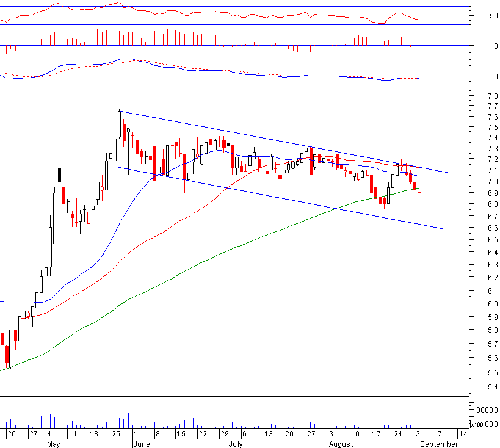Screen dimensions: 500x448
Task: Select the 7.5 price axis label
Action: (493, 127)
